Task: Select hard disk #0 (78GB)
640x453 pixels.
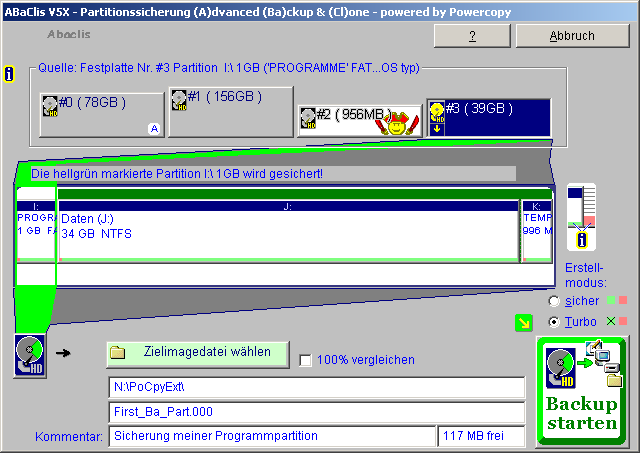Action: coord(100,114)
